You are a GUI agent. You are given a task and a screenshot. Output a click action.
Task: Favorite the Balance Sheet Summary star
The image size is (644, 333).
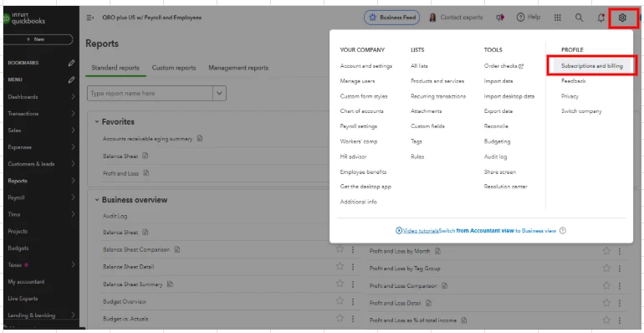point(340,284)
